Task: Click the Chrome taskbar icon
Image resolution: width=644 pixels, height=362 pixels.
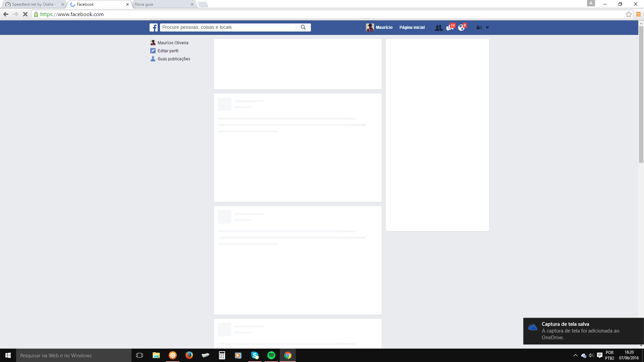Action: click(x=288, y=355)
